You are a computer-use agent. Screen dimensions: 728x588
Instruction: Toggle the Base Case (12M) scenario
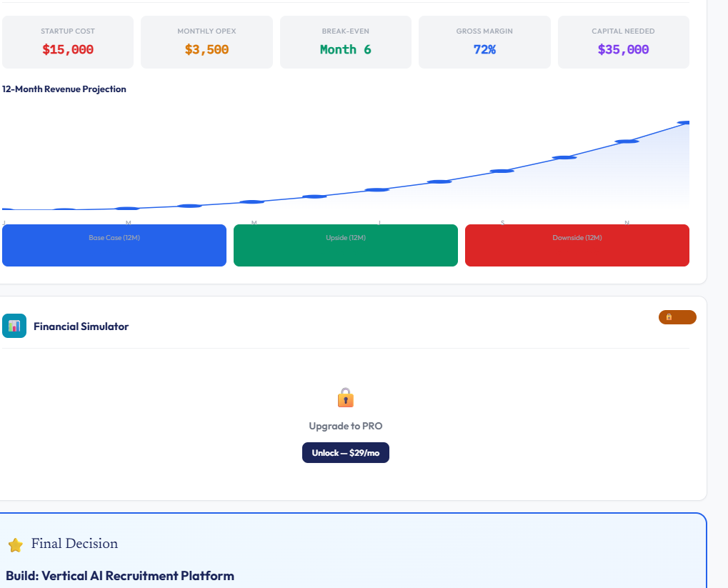114,244
